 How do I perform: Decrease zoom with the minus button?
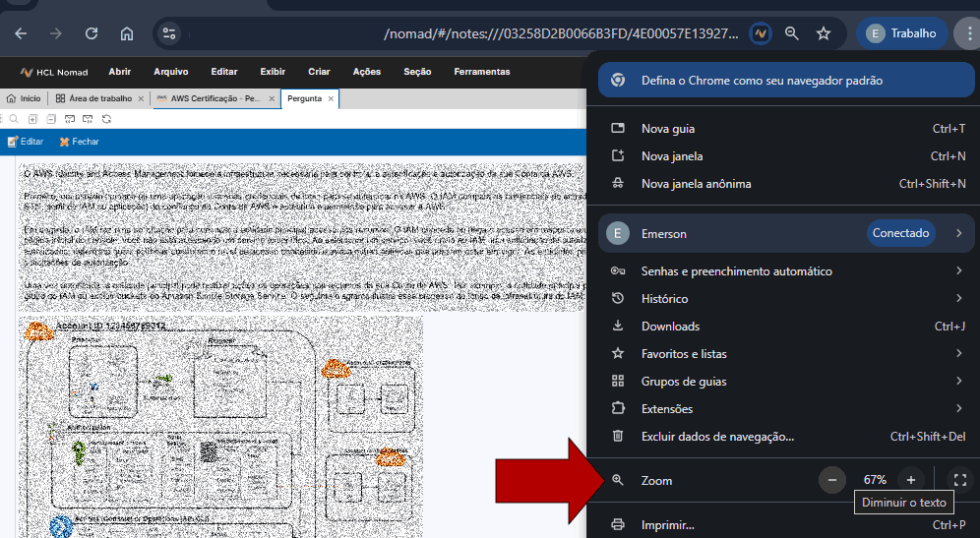pos(831,480)
